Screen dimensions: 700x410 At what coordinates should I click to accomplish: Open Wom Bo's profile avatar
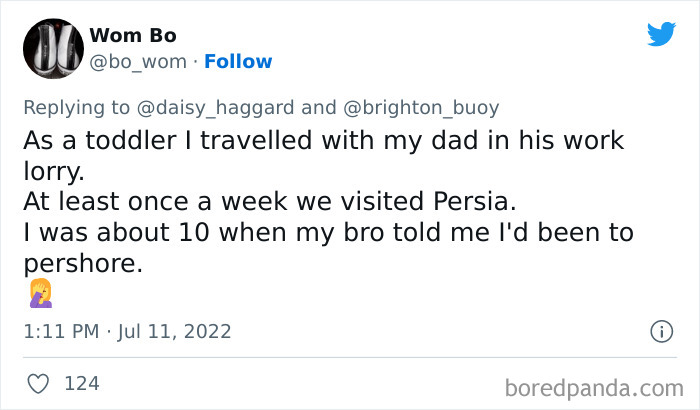coord(48,47)
